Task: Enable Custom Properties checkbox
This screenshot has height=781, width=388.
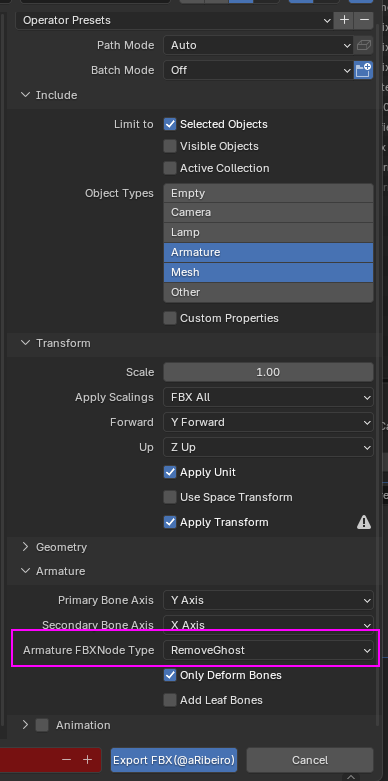Action: coord(170,318)
